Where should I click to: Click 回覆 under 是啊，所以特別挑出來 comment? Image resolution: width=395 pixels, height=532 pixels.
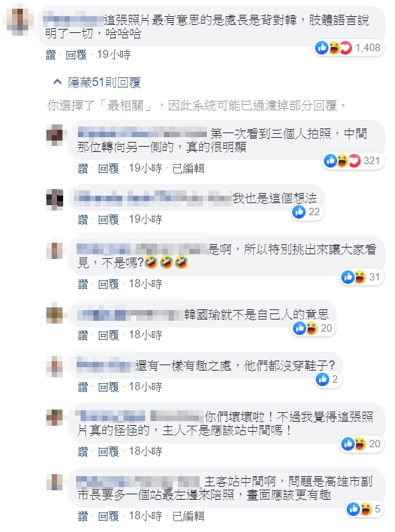click(108, 284)
